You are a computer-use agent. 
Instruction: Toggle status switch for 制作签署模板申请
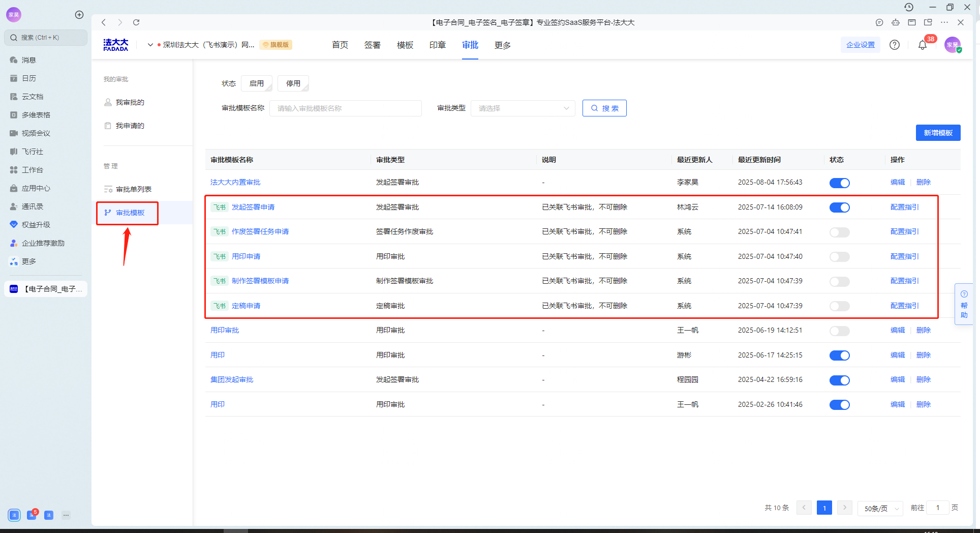tap(840, 281)
